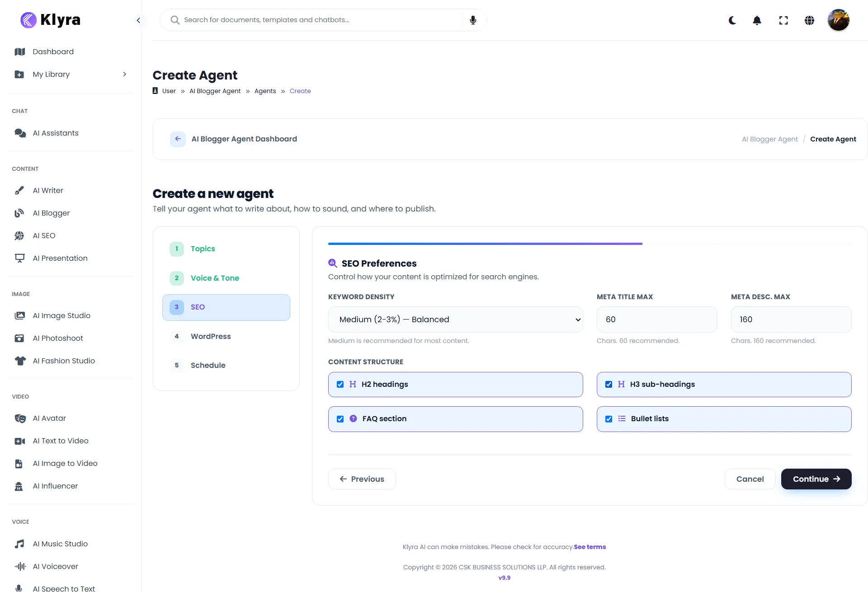
Task: Click the AI Music Studio note icon
Action: coord(19,544)
